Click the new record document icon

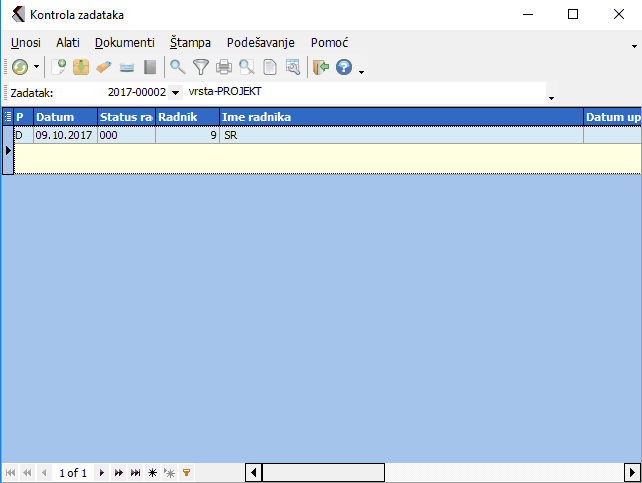click(60, 67)
